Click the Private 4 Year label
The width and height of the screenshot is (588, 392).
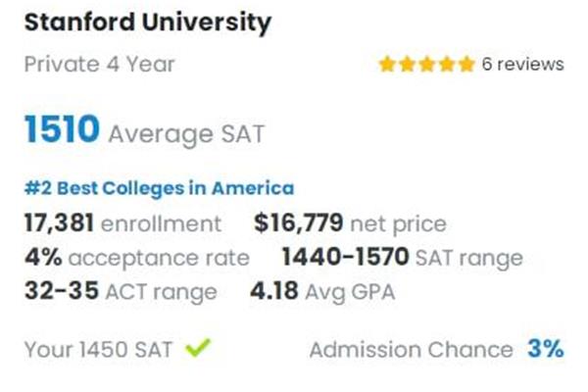99,64
